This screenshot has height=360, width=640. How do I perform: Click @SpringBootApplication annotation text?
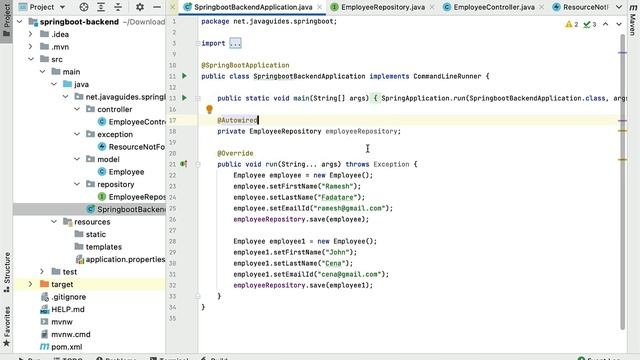(245, 65)
